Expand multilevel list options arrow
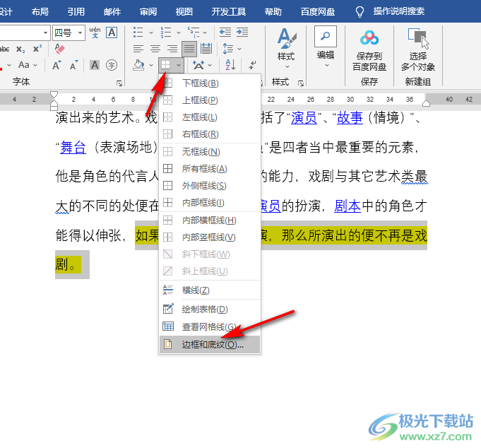This screenshot has width=481, height=448. 205,33
